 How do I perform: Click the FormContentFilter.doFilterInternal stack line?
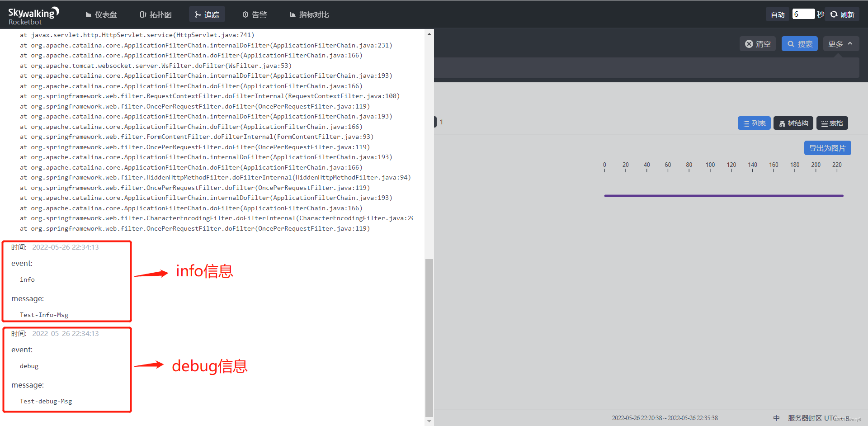coord(197,137)
